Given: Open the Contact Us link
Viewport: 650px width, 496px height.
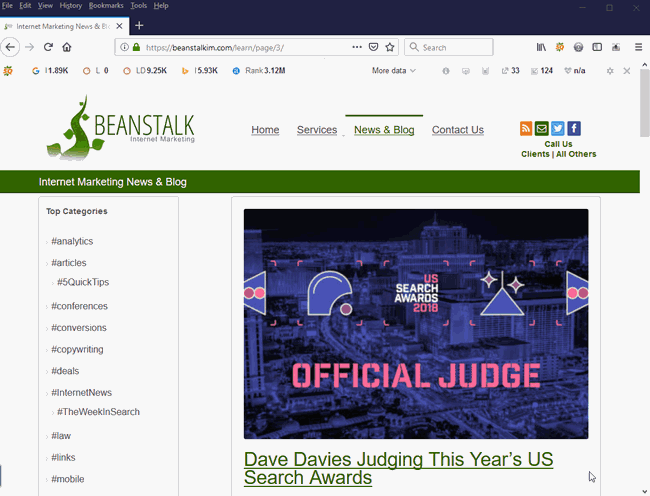Looking at the screenshot, I should pos(458,130).
